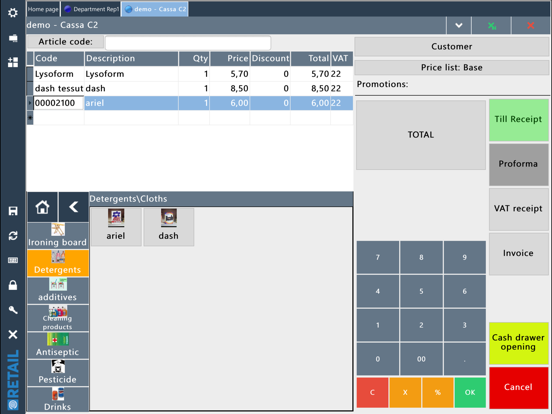Switch to demo - Cassa C2 tab
552x414 pixels.
point(155,9)
